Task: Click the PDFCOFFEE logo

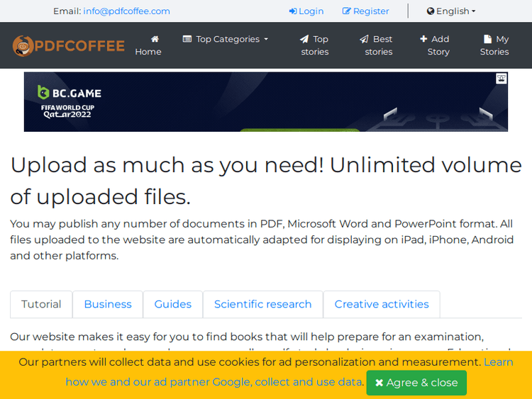Action: (69, 46)
